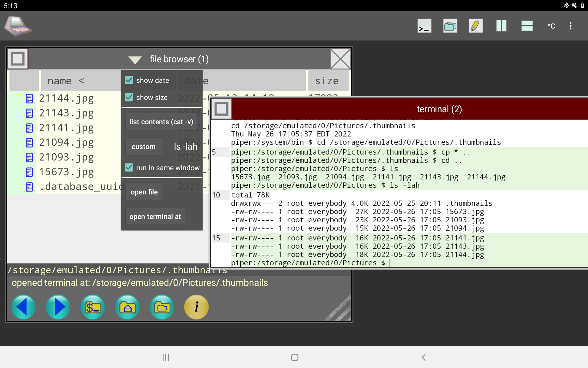The image size is (588, 368).
Task: Launch the text editor tool
Action: [x=475, y=26]
